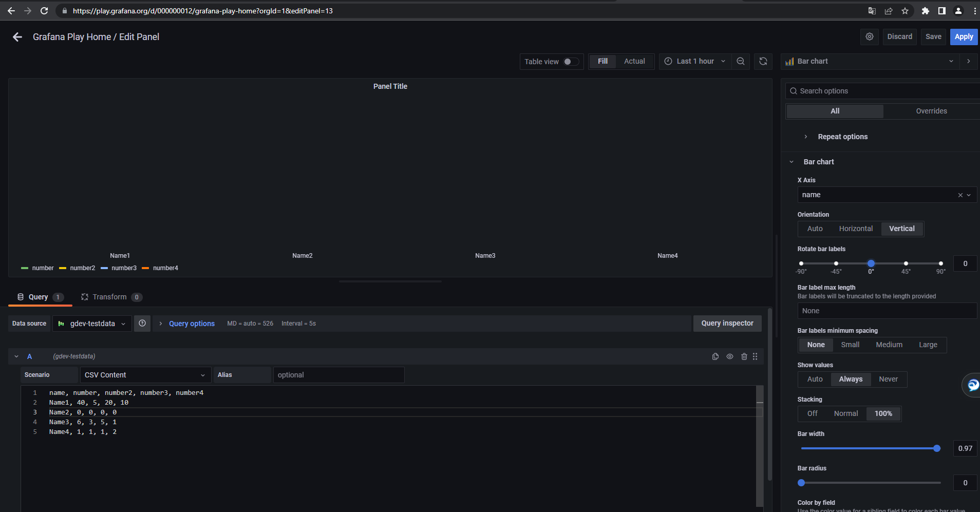Image resolution: width=980 pixels, height=512 pixels.
Task: Delete query A with the trash icon
Action: click(744, 356)
